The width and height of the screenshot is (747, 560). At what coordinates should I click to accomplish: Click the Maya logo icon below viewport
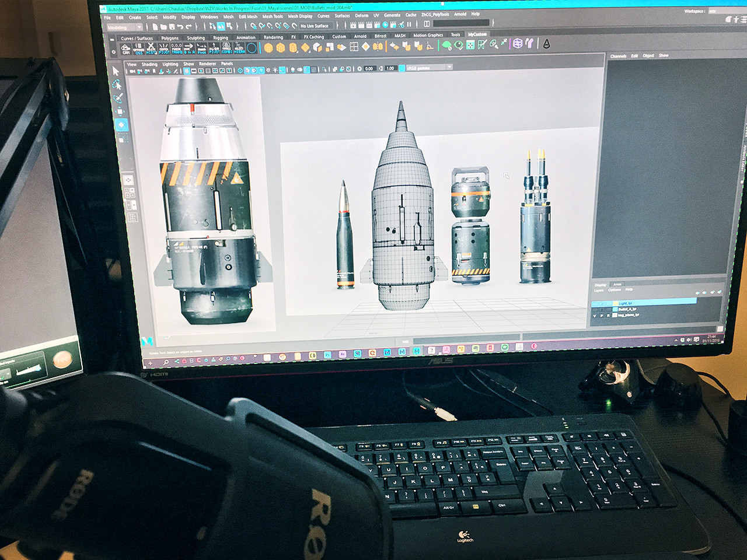[x=147, y=341]
